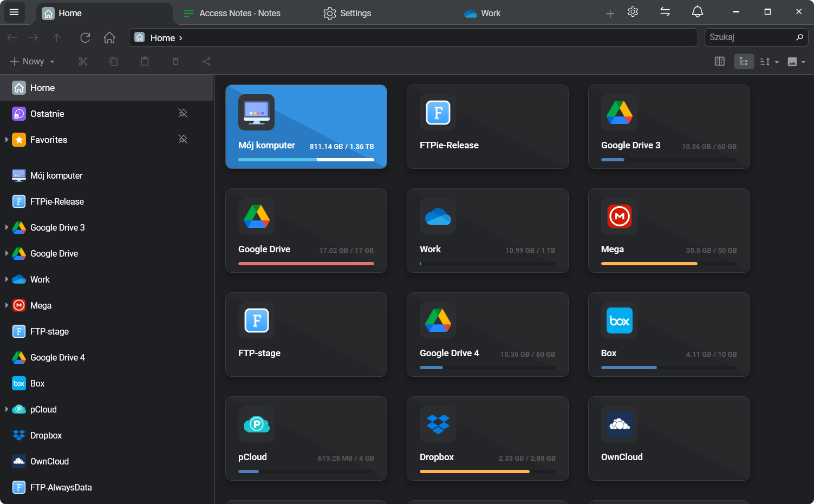Open the OwnCloud card
Viewport: 814px width, 504px height.
(669, 438)
